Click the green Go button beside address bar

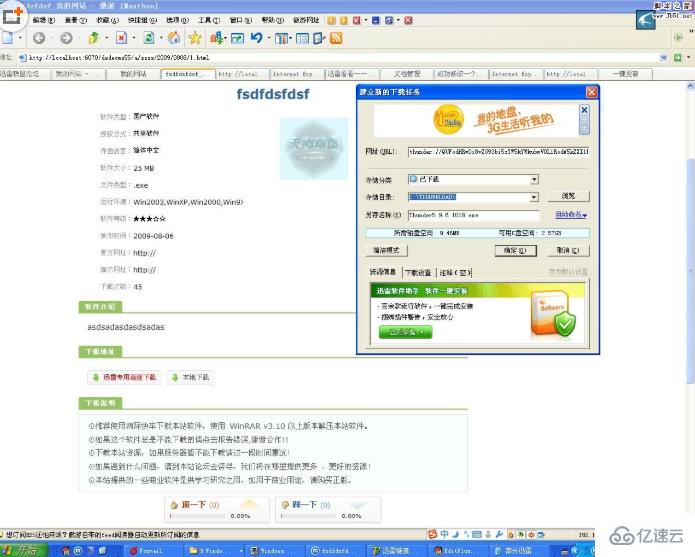pyautogui.click(x=677, y=58)
